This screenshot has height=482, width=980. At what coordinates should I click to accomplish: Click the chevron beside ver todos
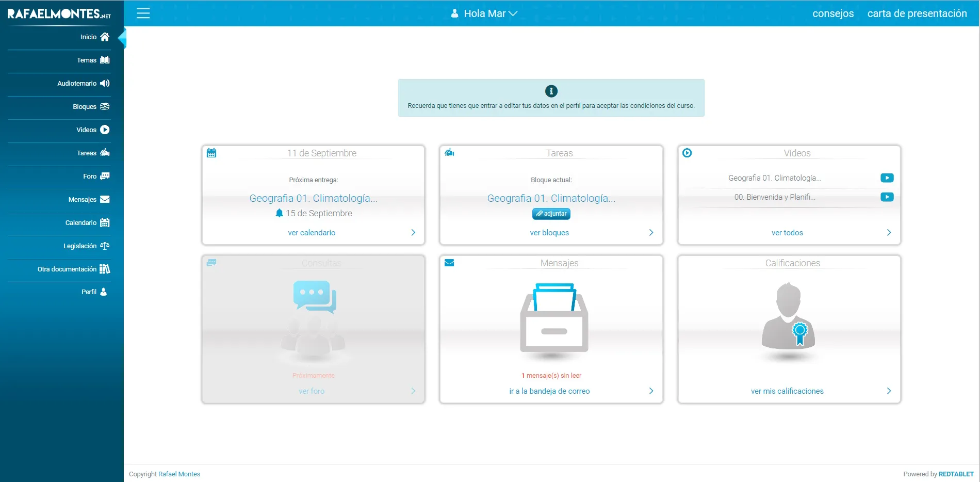tap(889, 233)
